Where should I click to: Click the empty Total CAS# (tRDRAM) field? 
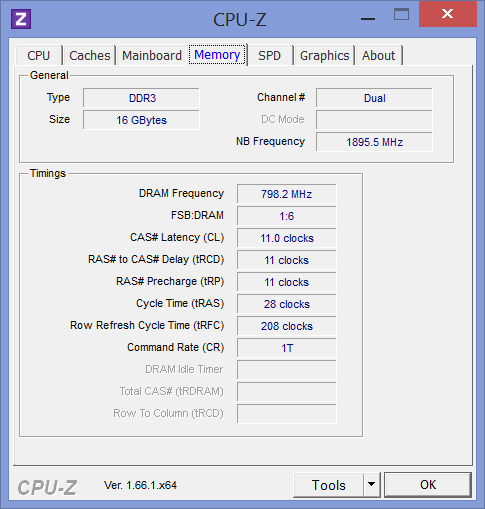tap(287, 392)
